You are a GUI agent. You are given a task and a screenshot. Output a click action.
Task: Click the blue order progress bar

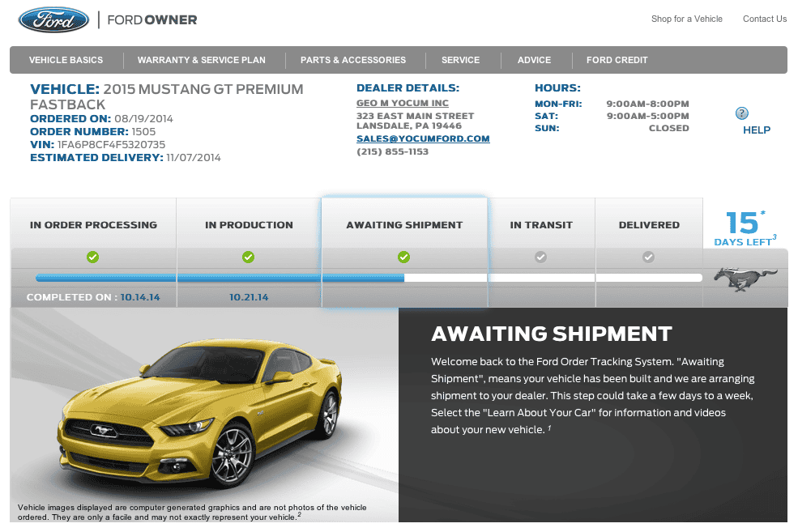coord(220,278)
